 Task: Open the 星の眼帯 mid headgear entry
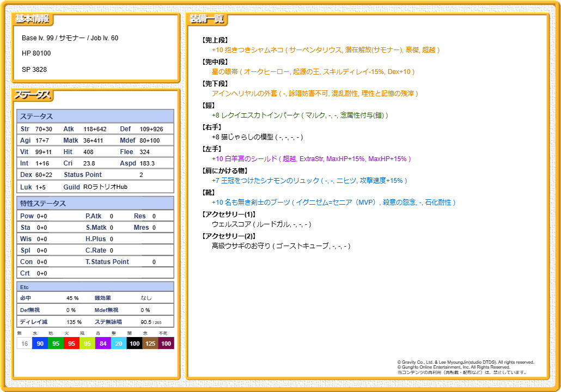tap(313, 72)
